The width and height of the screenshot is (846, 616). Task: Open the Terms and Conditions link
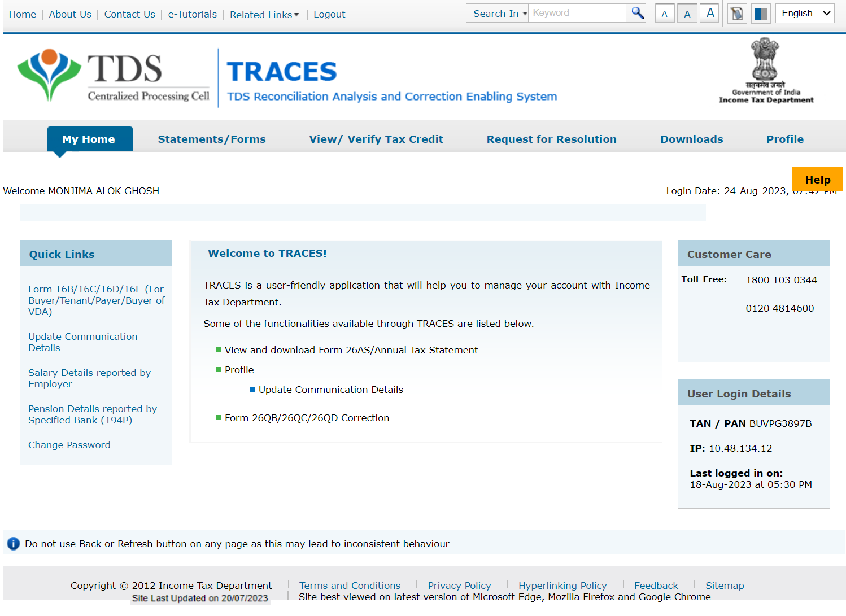pos(350,586)
